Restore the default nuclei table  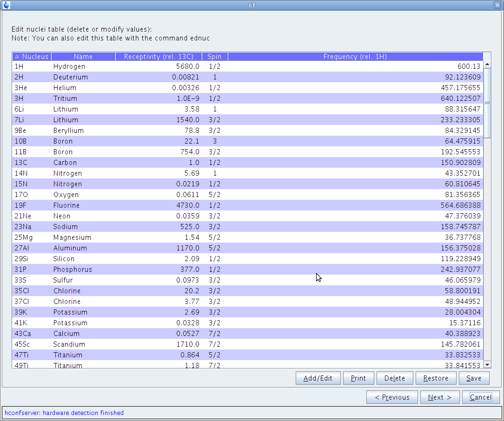click(x=436, y=378)
